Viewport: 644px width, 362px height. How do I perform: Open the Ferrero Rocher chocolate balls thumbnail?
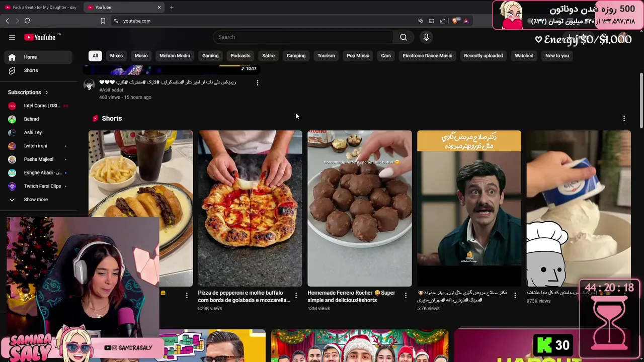pyautogui.click(x=359, y=209)
